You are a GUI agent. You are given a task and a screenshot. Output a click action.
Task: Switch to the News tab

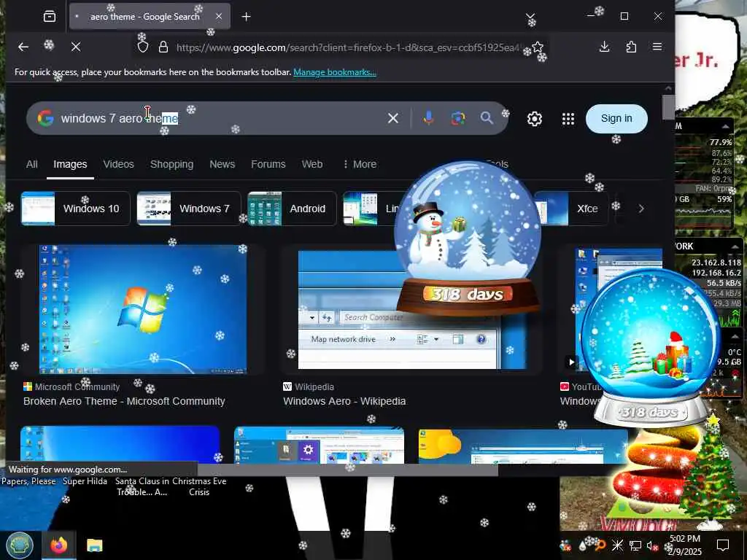(x=222, y=164)
